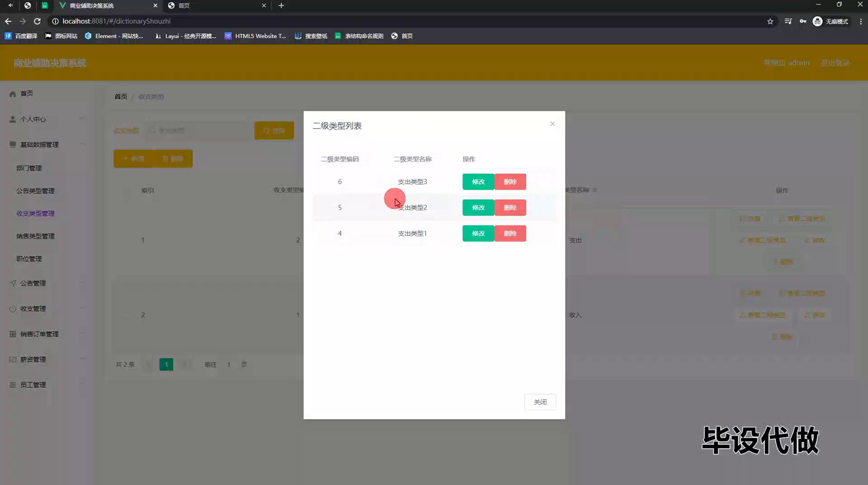The height and width of the screenshot is (485, 868).
Task: Switch to the 首页 browser tab
Action: [185, 6]
